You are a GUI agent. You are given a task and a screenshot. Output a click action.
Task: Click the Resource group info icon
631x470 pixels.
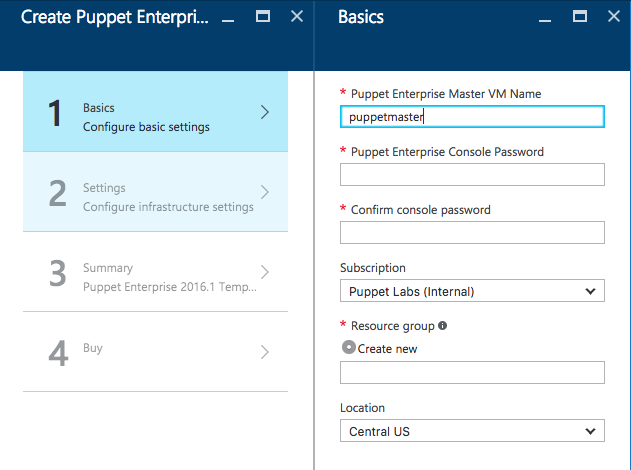[x=443, y=326]
